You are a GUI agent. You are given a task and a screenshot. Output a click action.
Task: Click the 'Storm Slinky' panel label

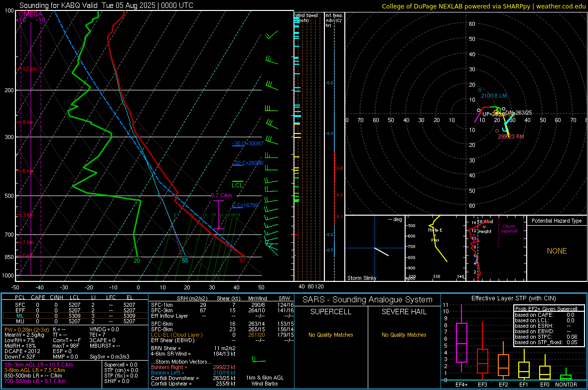pyautogui.click(x=361, y=278)
